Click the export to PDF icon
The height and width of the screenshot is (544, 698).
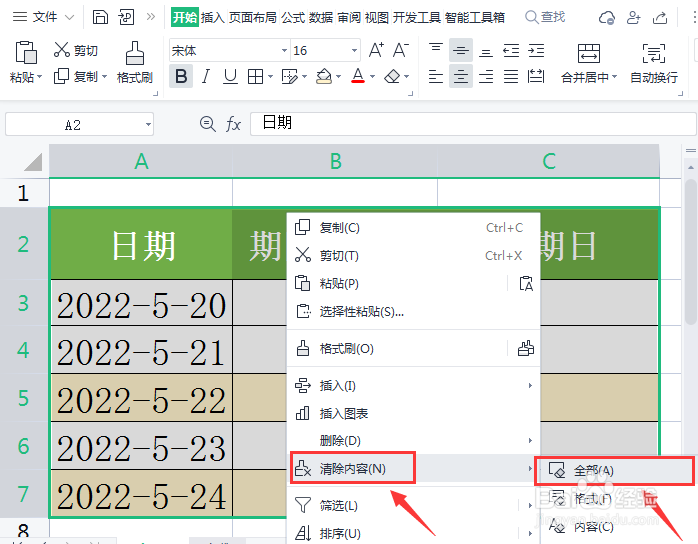coord(126,17)
